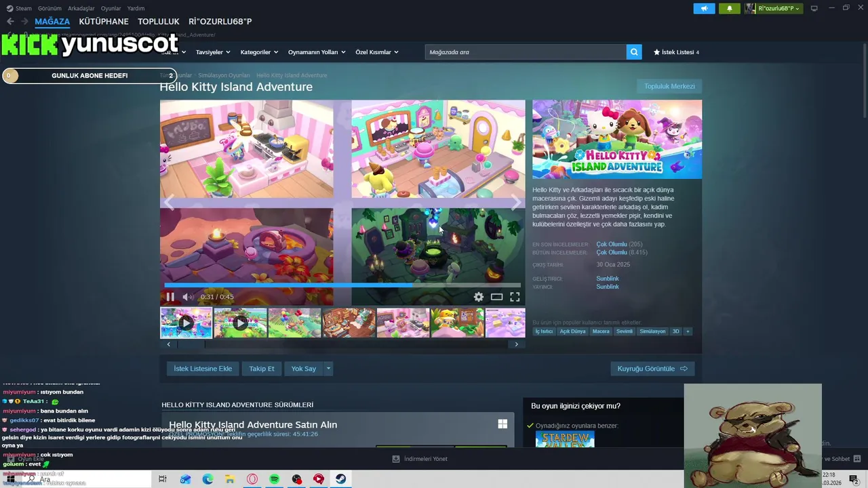Viewport: 868px width, 488px height.
Task: Open trailer video settings gear
Action: (x=479, y=297)
